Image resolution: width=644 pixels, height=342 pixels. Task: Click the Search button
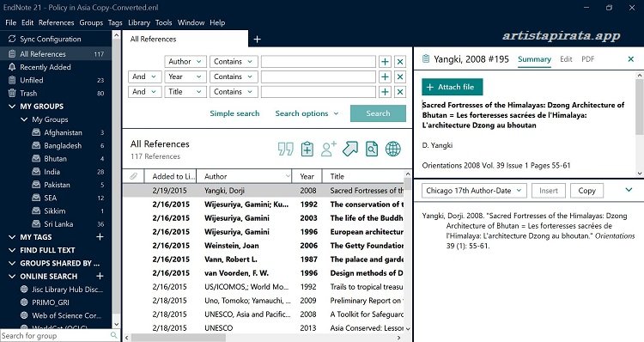coord(378,113)
